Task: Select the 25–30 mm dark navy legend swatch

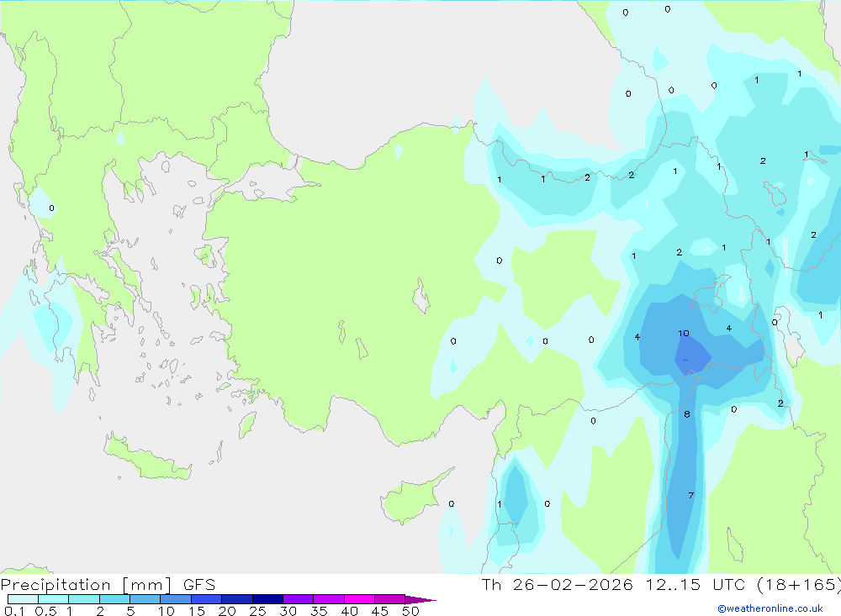Action: (267, 599)
